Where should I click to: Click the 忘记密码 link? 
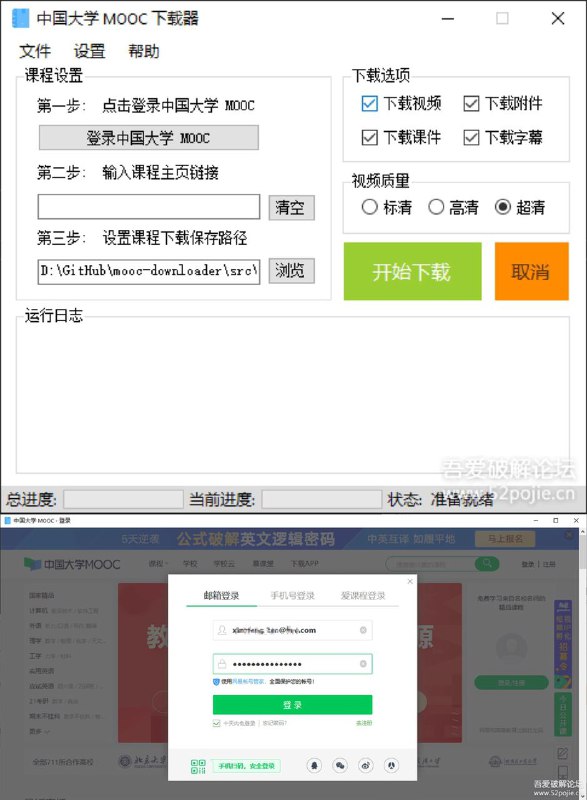274,723
